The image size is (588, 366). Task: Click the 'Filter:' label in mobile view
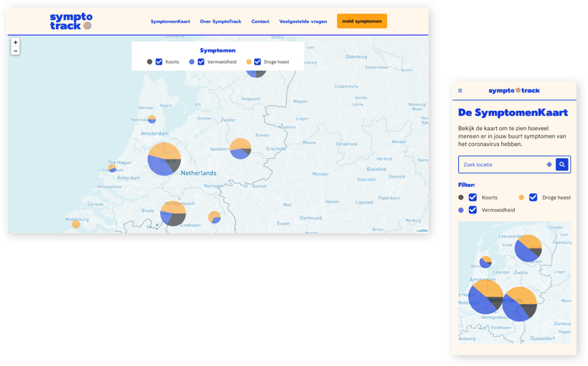click(467, 185)
